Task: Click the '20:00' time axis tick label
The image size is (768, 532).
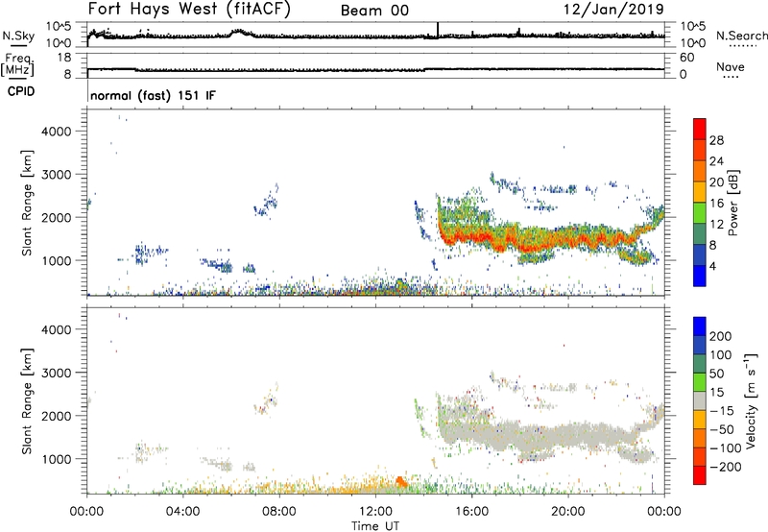Action: tap(567, 512)
